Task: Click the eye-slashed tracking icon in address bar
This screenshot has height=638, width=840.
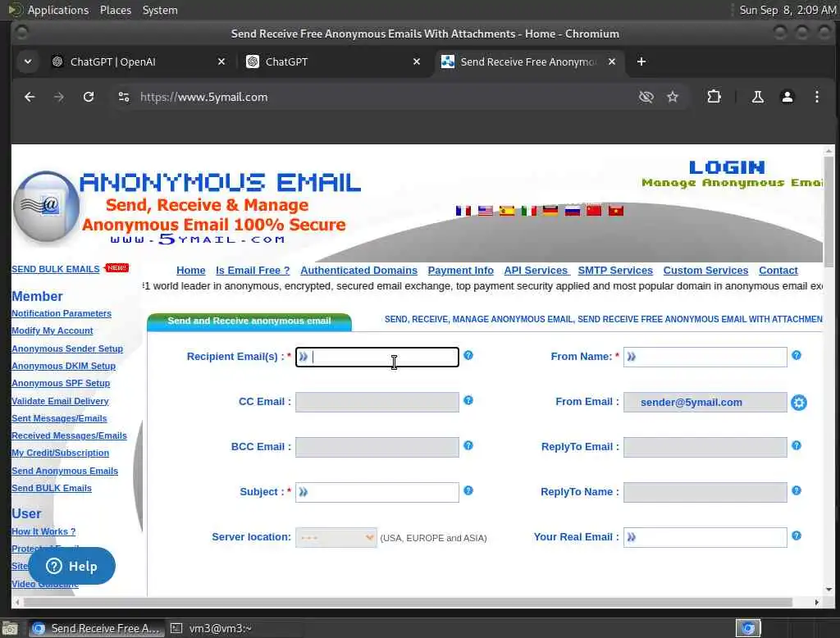Action: coord(646,97)
